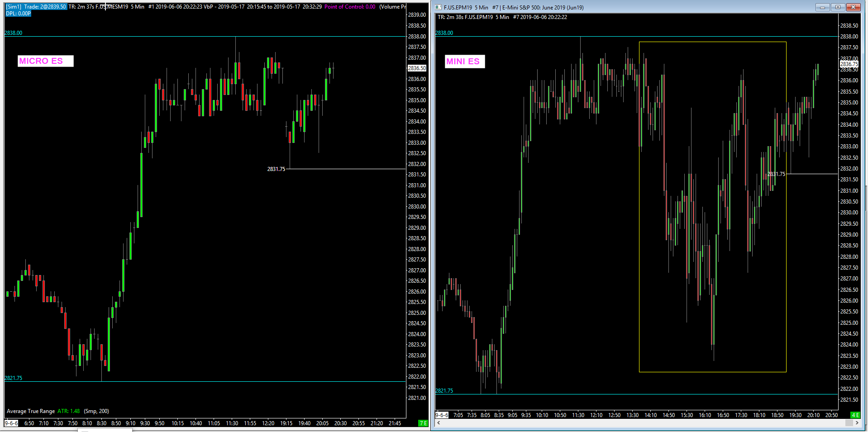Click the Sim1 Trade 2@2839.50 position text
Image resolution: width=868 pixels, height=432 pixels.
[x=36, y=7]
